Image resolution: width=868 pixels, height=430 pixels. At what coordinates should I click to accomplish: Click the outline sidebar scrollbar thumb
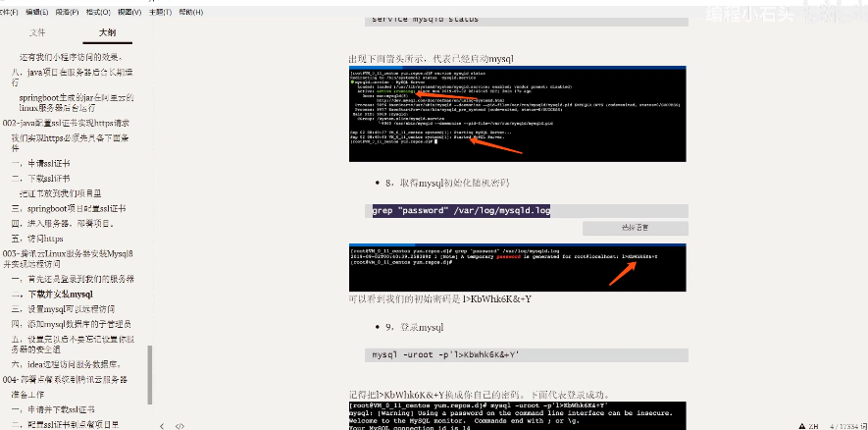click(149, 375)
